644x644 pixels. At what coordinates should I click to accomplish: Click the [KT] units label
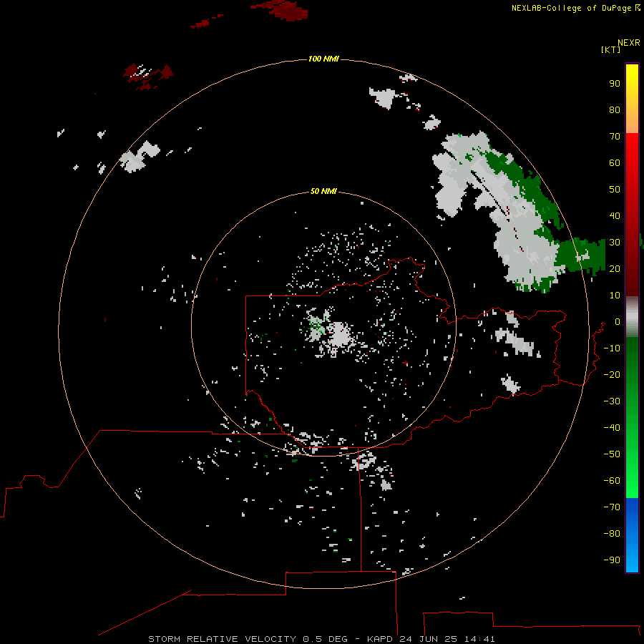(610, 49)
